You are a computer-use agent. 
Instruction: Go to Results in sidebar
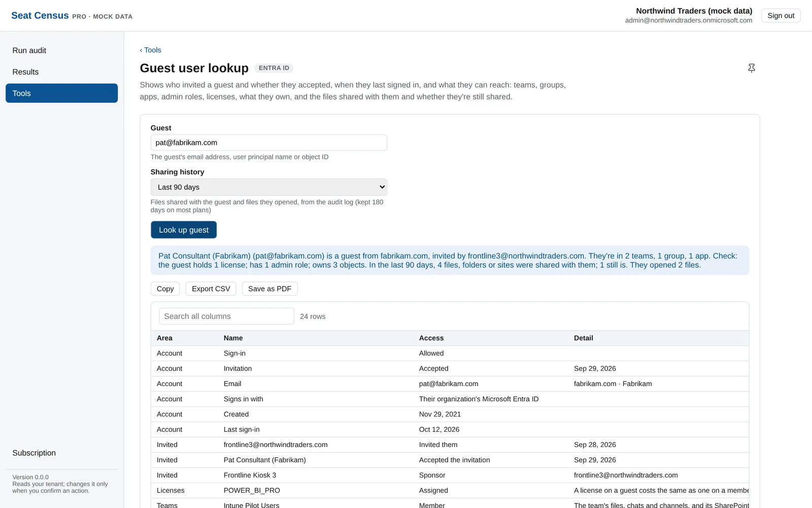coord(61,72)
